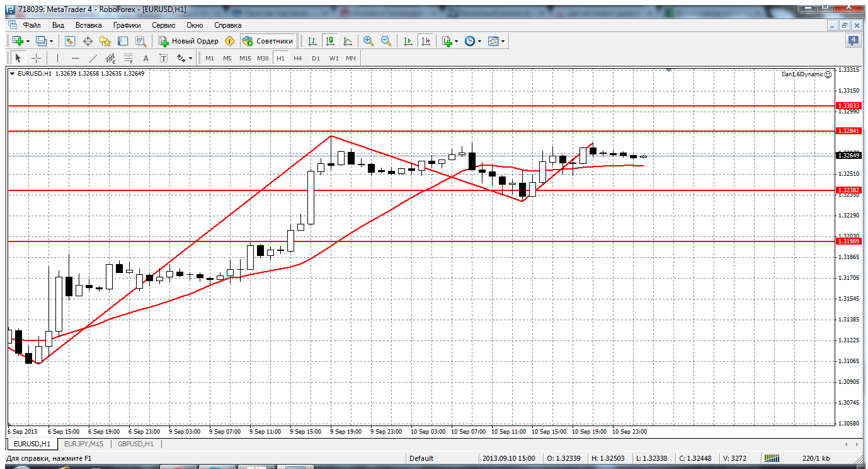Click the Periods clock icon
The image size is (868, 469).
click(470, 41)
